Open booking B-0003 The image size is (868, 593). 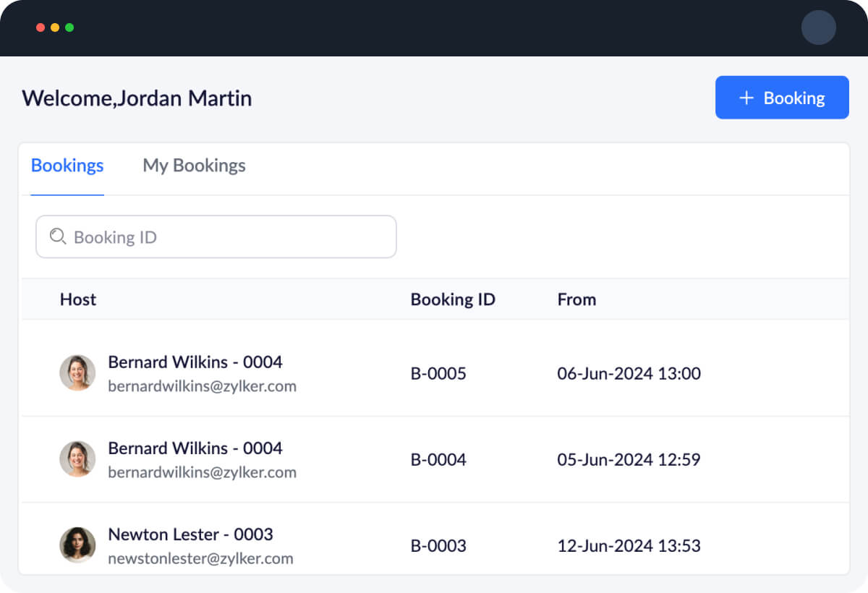click(438, 546)
